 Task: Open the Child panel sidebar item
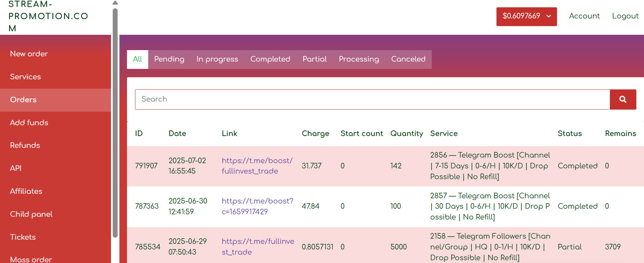click(56, 214)
